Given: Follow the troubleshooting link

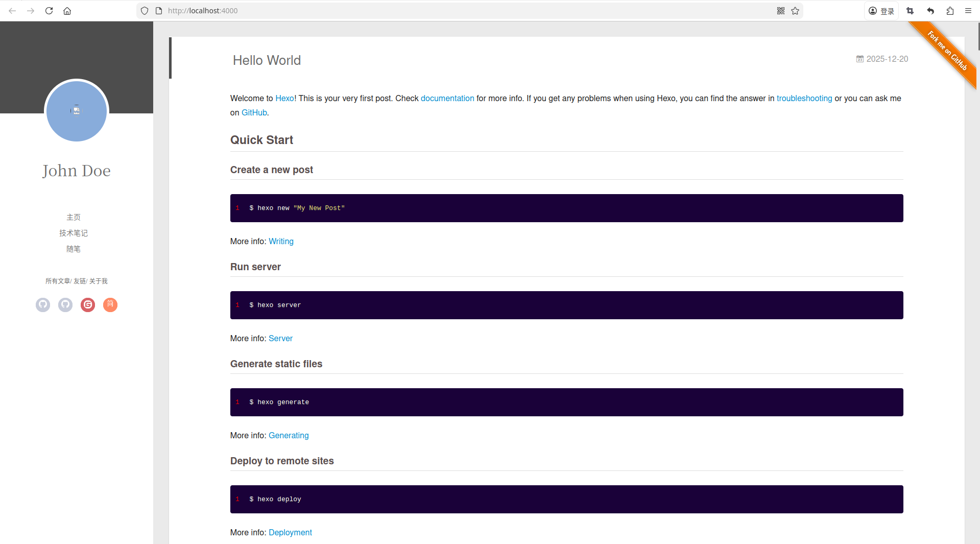Looking at the screenshot, I should pyautogui.click(x=804, y=98).
